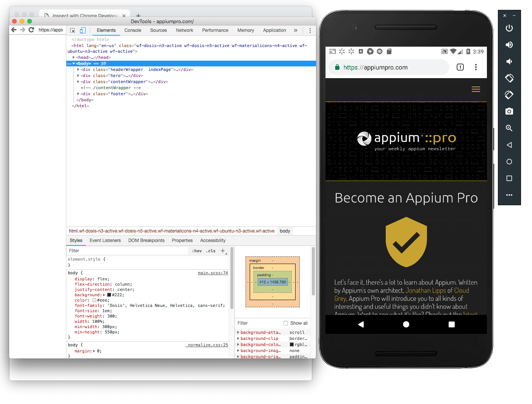Open the Performance tab
The width and height of the screenshot is (532, 404).
(x=215, y=30)
